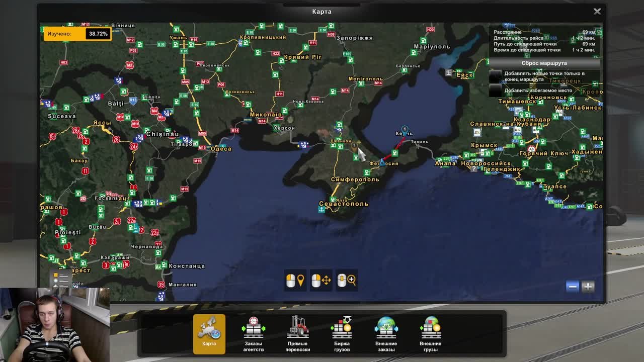
Task: Toggle add new points only at route end
Action: [496, 76]
